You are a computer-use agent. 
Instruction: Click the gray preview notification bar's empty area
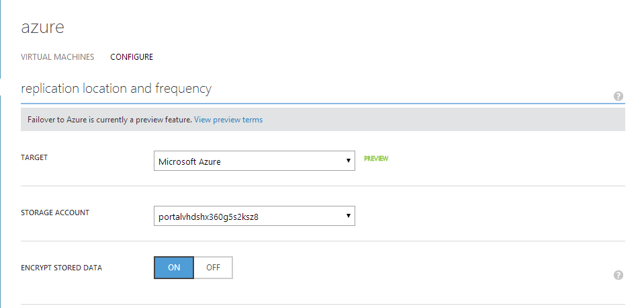click(443, 120)
